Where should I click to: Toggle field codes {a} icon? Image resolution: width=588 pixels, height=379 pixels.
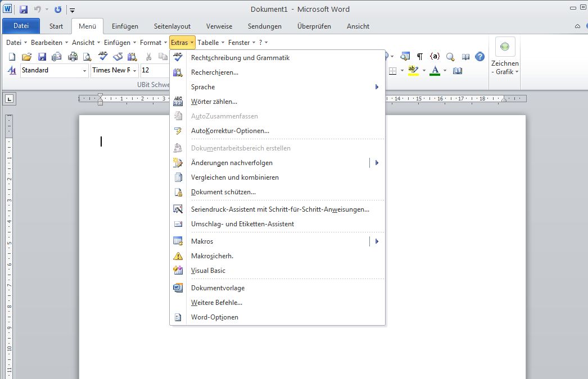[435, 56]
